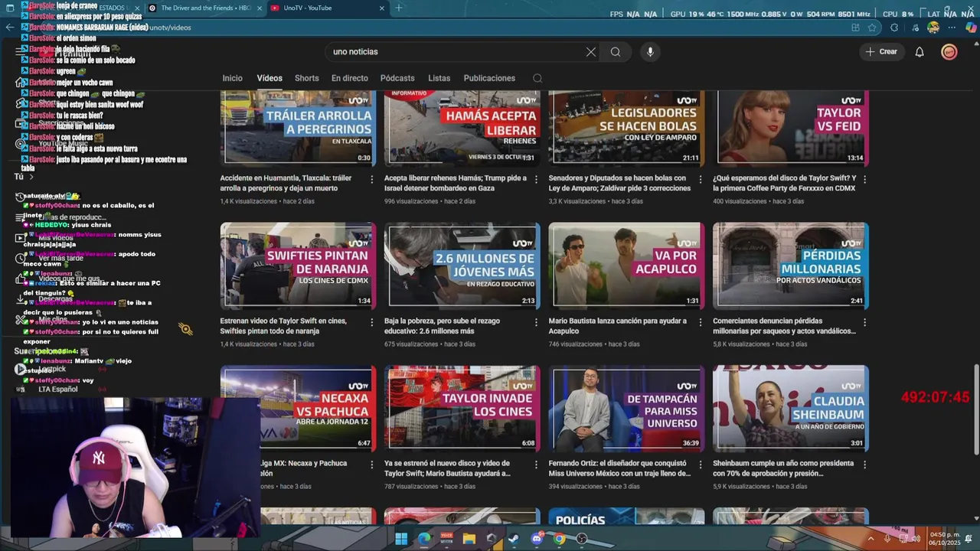This screenshot has width=980, height=551.
Task: Open the Taylor vs Feid thumbnail
Action: pos(791,127)
